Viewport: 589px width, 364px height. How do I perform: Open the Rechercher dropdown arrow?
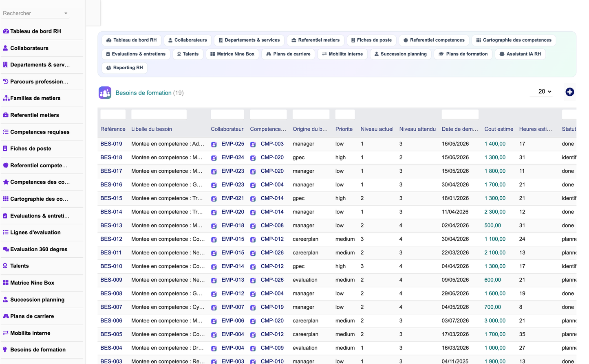pos(66,13)
